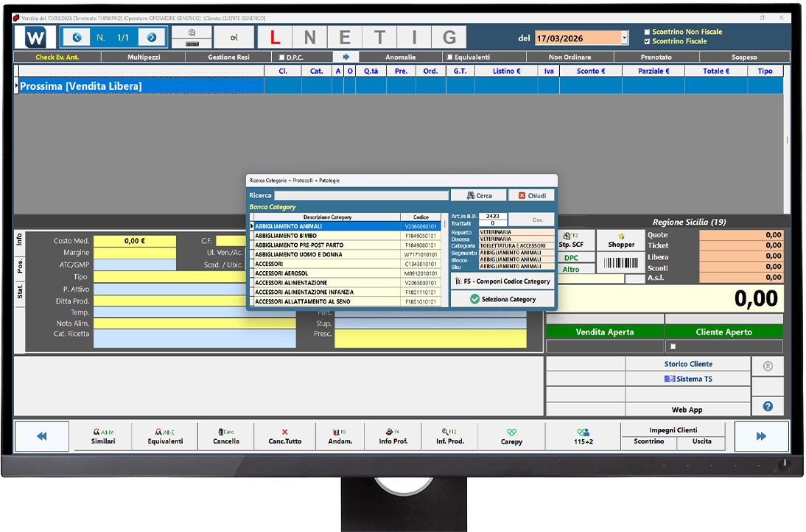Click the double right arrow navigation button

tap(761, 436)
